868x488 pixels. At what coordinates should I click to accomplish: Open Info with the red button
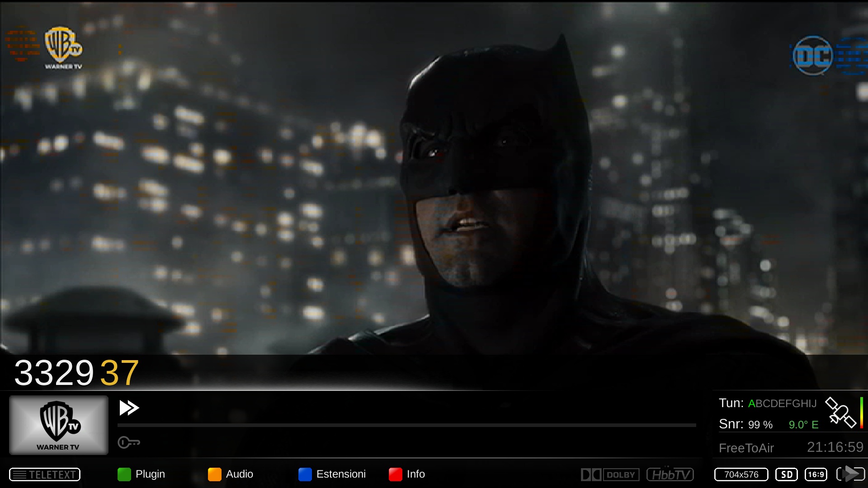(396, 474)
